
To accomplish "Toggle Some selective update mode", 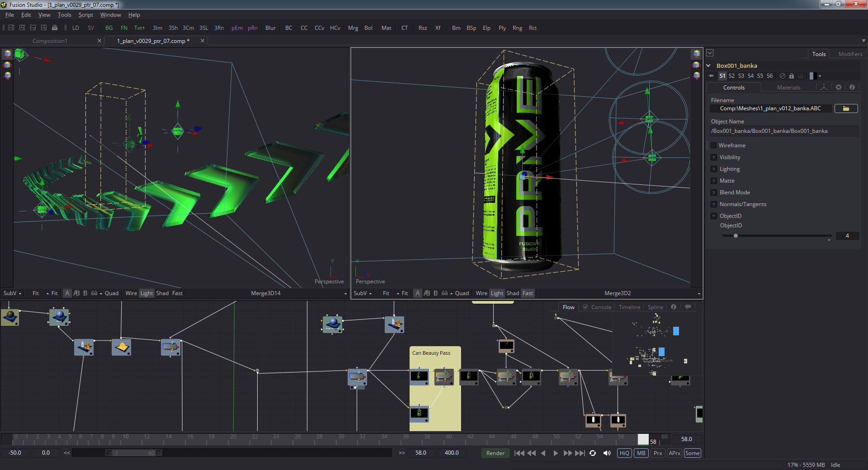I will click(x=692, y=453).
